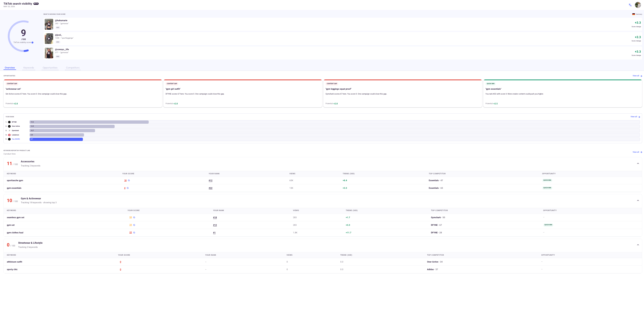The height and width of the screenshot is (320, 644).
Task: Click score 0 for athleisure outfit
Action: [121, 262]
